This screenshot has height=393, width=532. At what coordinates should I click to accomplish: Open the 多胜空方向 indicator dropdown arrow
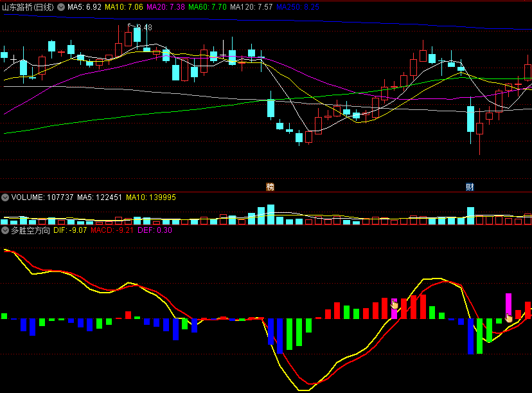(x=5, y=230)
